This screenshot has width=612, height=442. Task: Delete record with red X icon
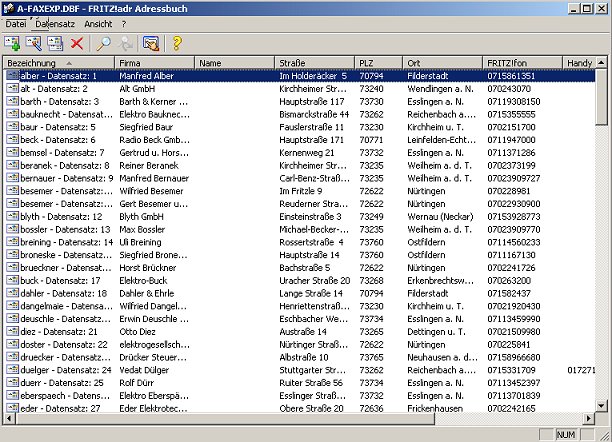(x=76, y=43)
